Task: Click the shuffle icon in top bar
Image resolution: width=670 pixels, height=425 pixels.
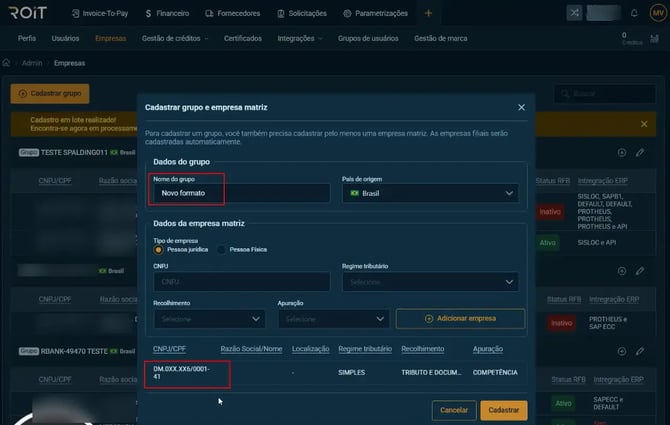Action: (574, 14)
